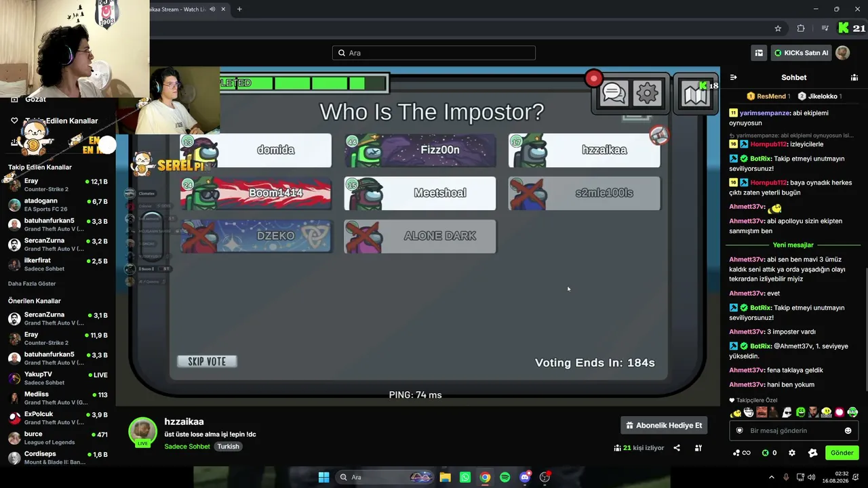Click the '21 kişi izliyor' viewer count
Viewport: 868px width, 488px height.
pyautogui.click(x=639, y=448)
